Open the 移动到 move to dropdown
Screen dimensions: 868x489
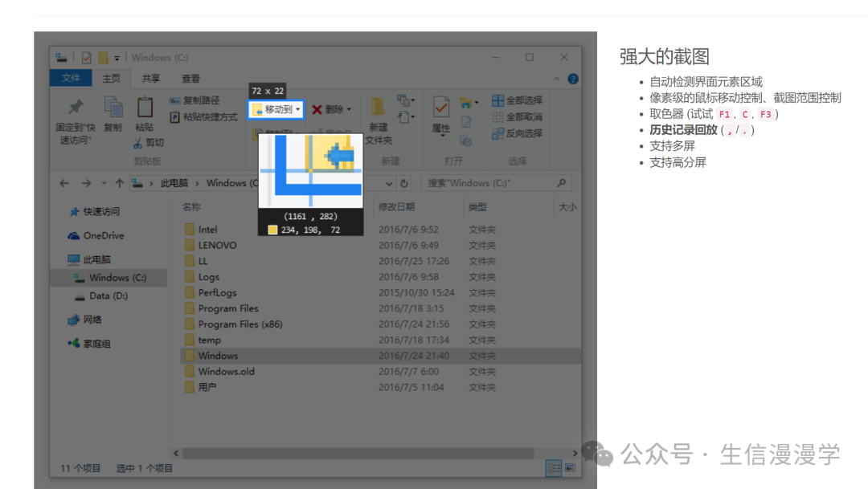(x=276, y=109)
